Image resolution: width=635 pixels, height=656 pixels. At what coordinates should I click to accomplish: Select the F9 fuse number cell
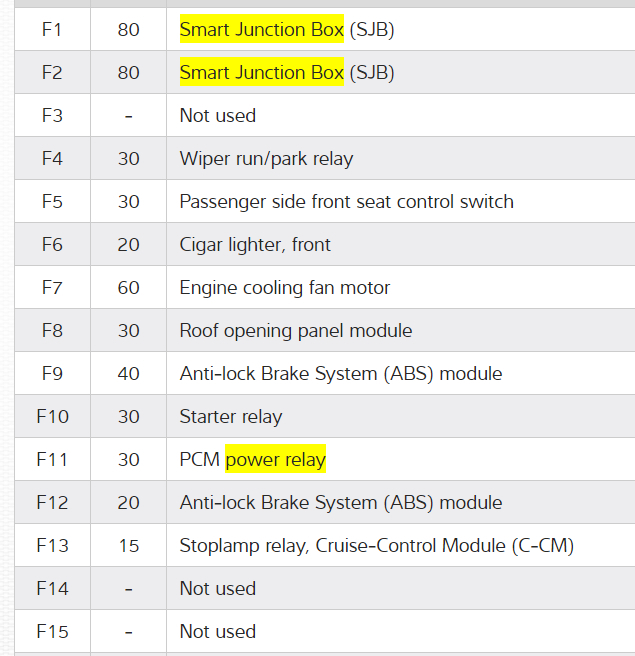tap(52, 374)
